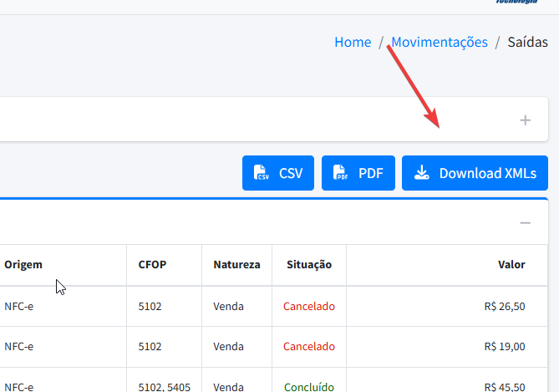Sort by the Origem column header

(x=23, y=265)
